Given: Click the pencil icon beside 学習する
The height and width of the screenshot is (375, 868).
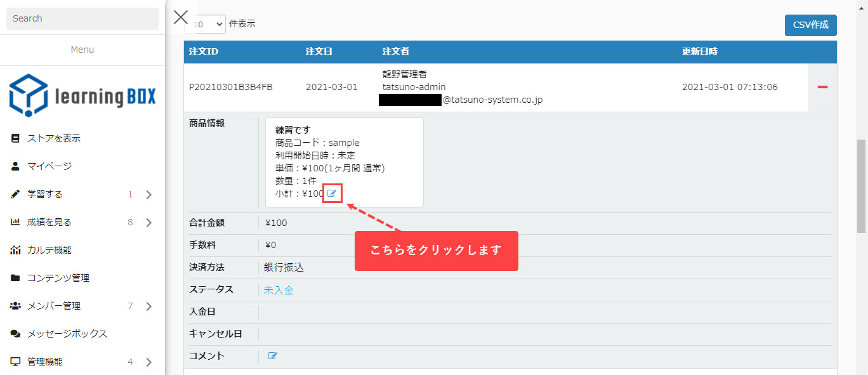Looking at the screenshot, I should point(16,194).
